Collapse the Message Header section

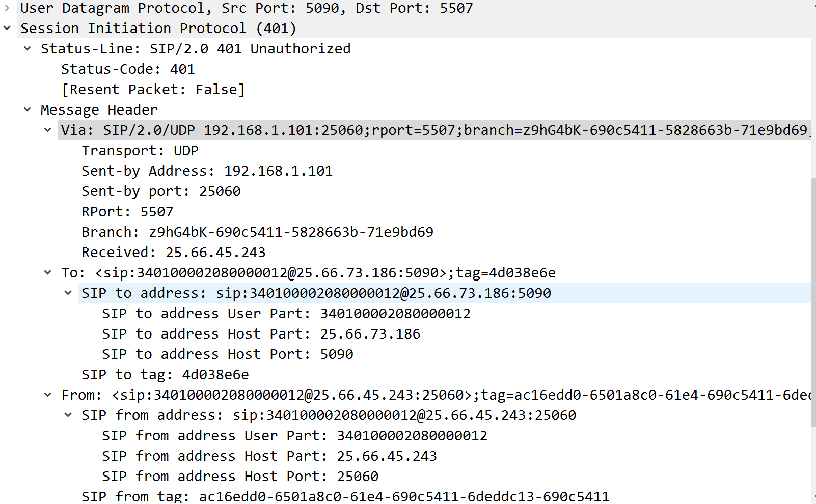(28, 110)
